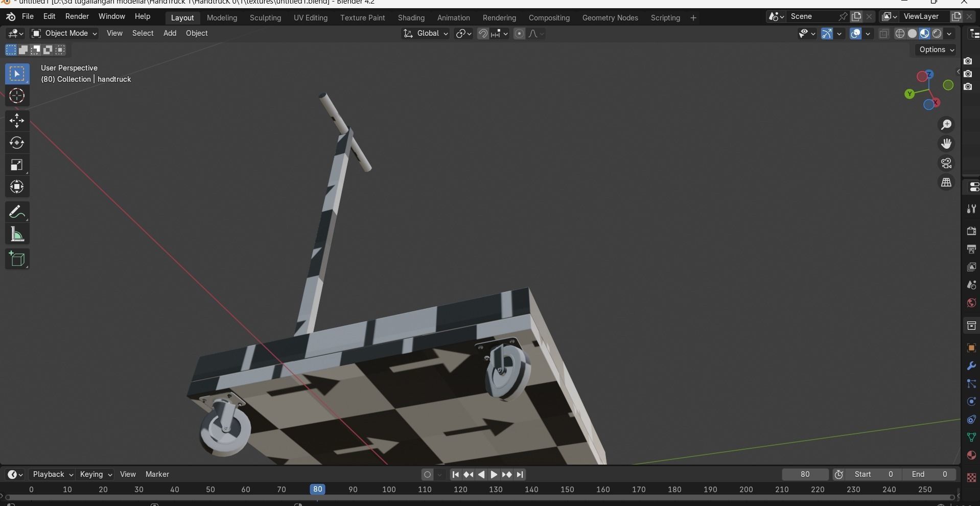Screen dimensions: 980x506
Task: Choose the Move tool
Action: [x=17, y=121]
